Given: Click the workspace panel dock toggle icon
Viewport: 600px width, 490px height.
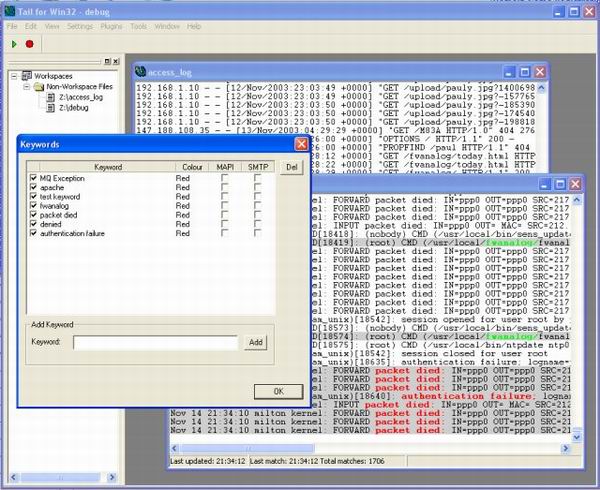Looking at the screenshot, I should pyautogui.click(x=108, y=61).
